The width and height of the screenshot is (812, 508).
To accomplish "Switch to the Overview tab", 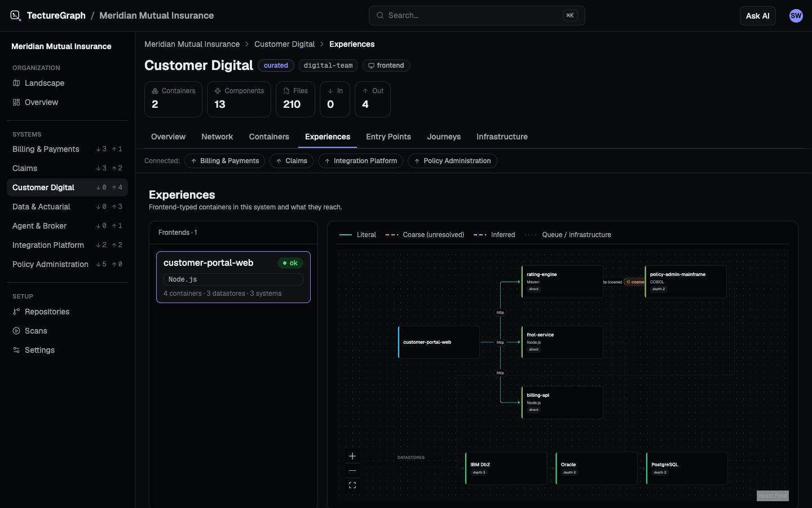I will (168, 137).
